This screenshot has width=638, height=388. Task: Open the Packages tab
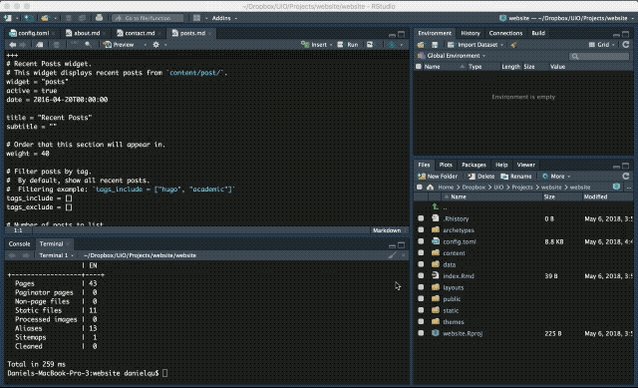(474, 165)
